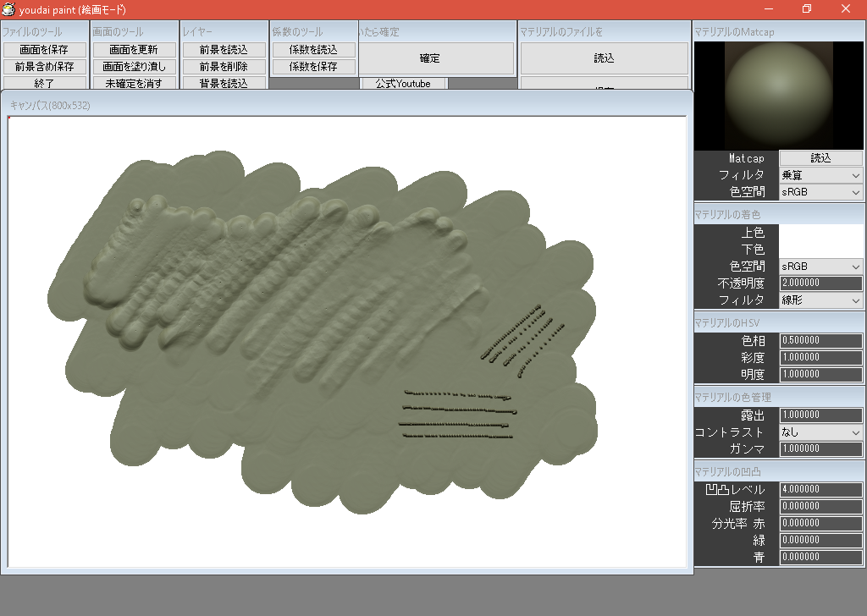The height and width of the screenshot is (616, 867).
Task: Load a foreground layer via 前景を読込
Action: pos(224,49)
